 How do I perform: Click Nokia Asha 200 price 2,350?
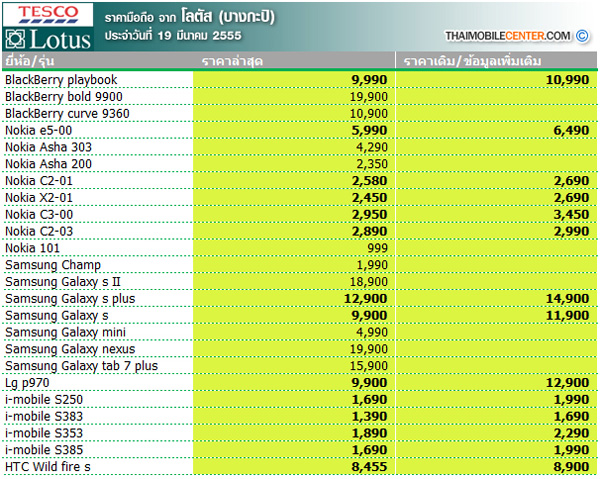click(372, 164)
